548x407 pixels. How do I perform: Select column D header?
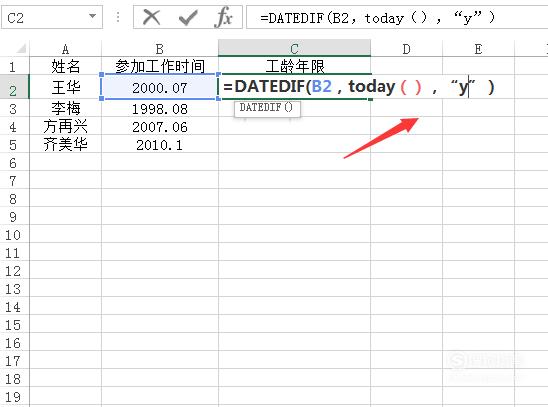point(406,49)
